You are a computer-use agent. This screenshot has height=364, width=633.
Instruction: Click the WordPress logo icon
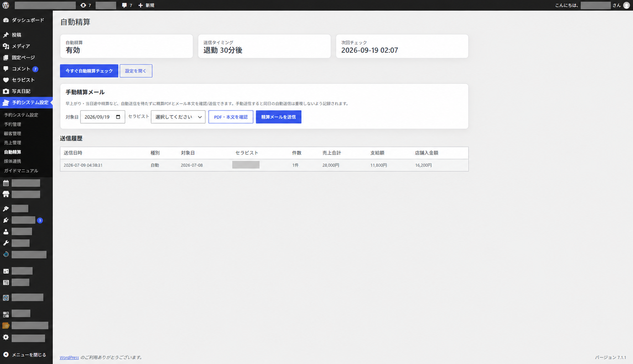click(x=6, y=5)
